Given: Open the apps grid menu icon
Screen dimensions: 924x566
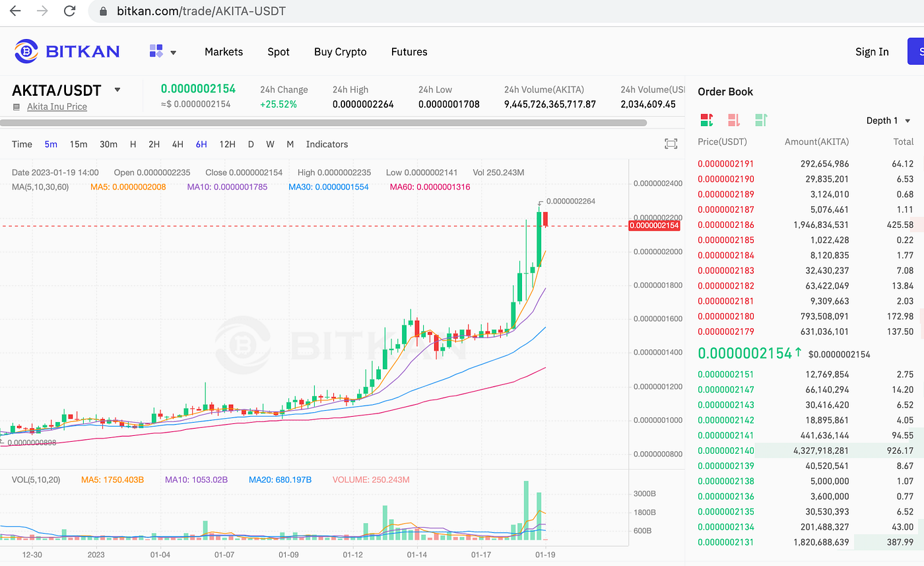Looking at the screenshot, I should pos(156,51).
